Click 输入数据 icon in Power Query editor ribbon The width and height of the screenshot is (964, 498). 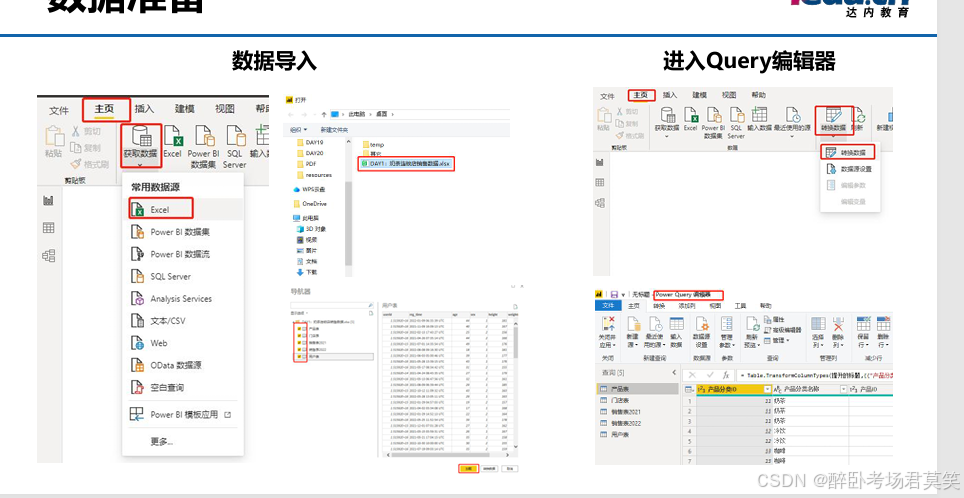676,324
